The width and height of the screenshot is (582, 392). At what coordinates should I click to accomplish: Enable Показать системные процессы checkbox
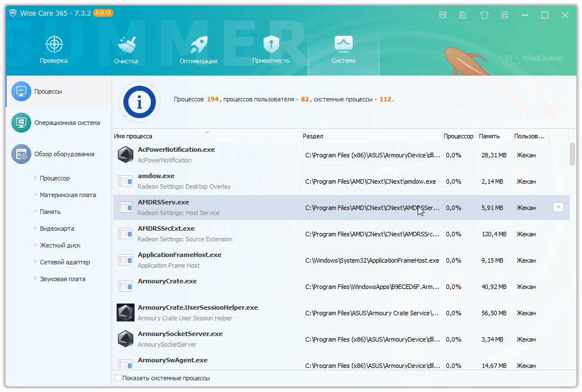click(x=118, y=378)
